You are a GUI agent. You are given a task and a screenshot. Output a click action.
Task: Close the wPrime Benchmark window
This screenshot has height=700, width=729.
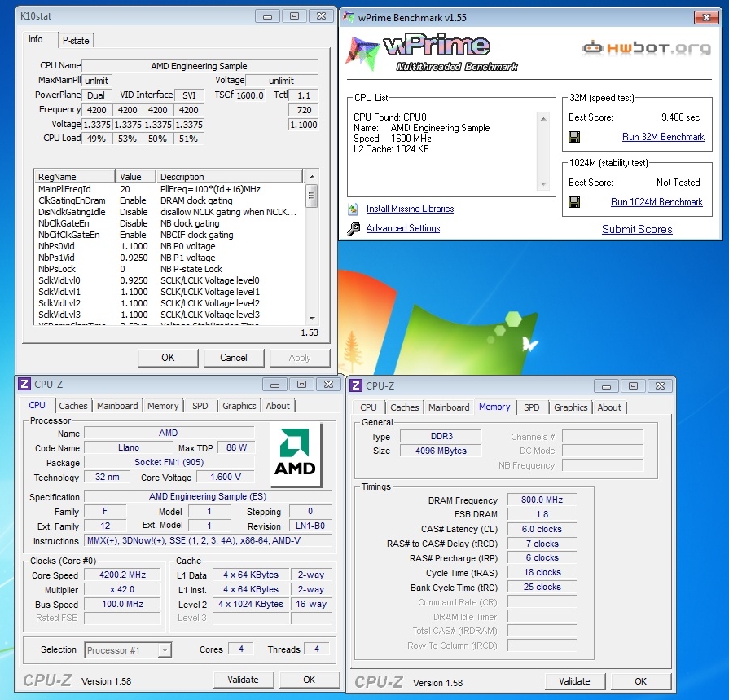pyautogui.click(x=706, y=17)
